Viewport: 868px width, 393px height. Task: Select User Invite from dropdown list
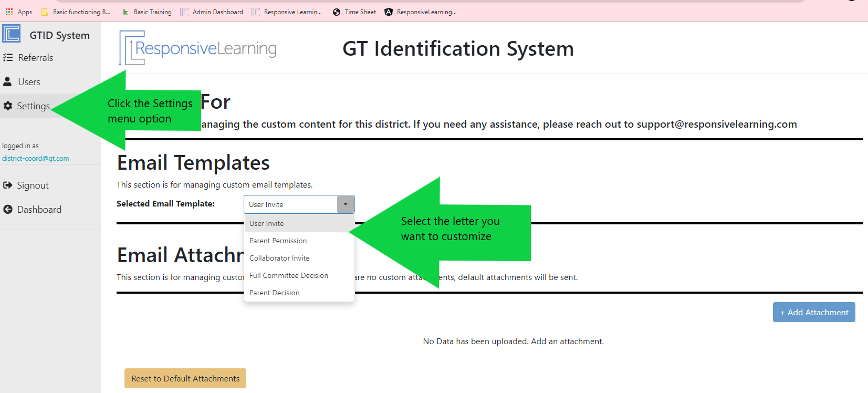pos(299,223)
